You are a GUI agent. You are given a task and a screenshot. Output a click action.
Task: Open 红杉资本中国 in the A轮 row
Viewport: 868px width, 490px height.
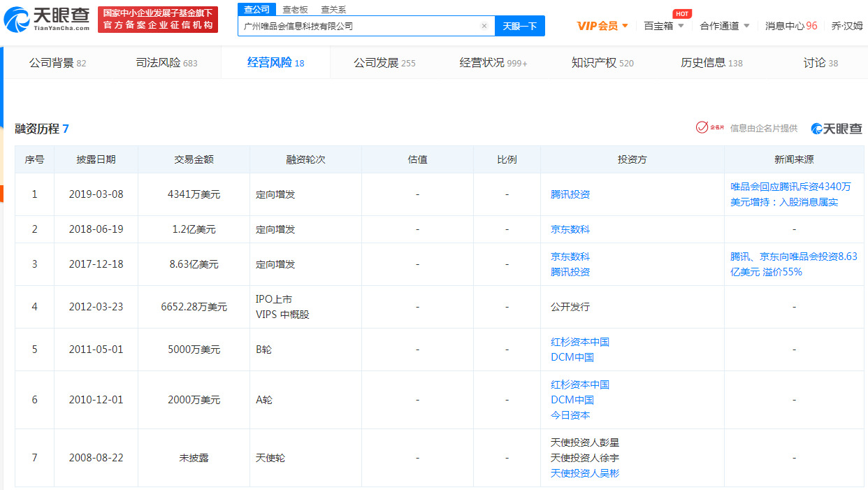pos(580,384)
